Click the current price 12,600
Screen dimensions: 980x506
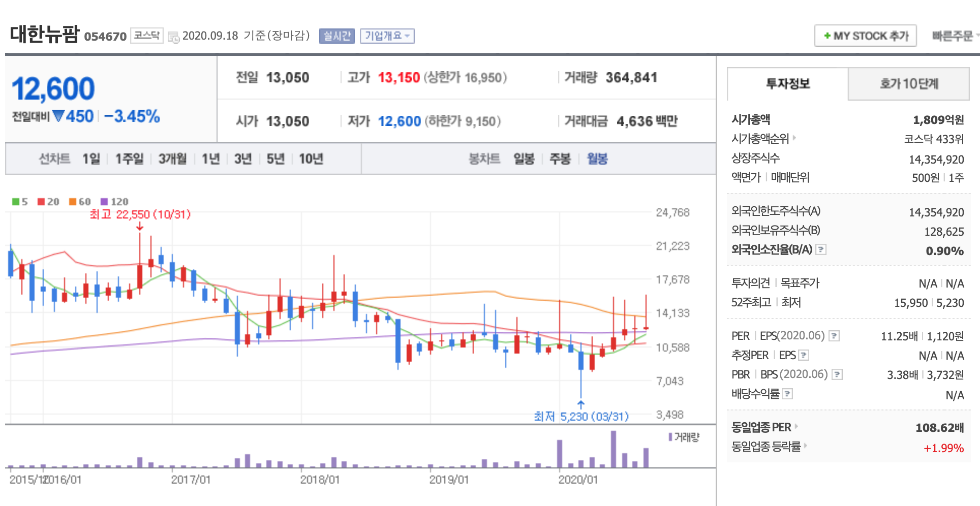[x=53, y=89]
